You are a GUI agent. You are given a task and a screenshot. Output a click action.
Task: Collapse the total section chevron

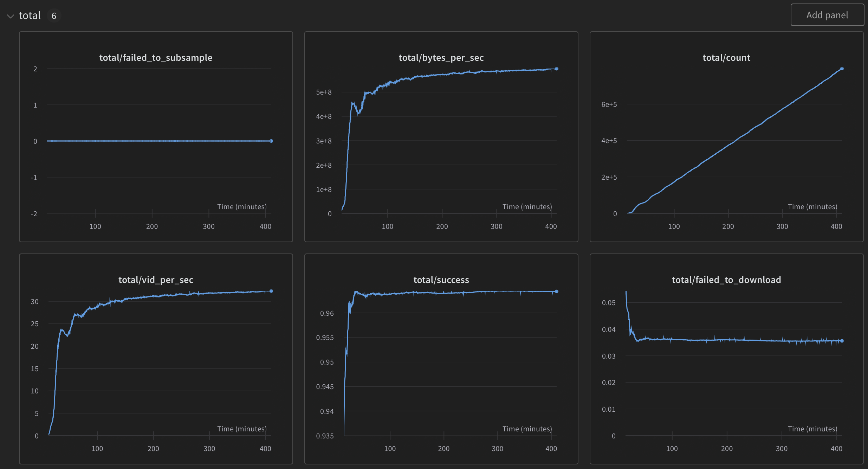click(x=11, y=16)
